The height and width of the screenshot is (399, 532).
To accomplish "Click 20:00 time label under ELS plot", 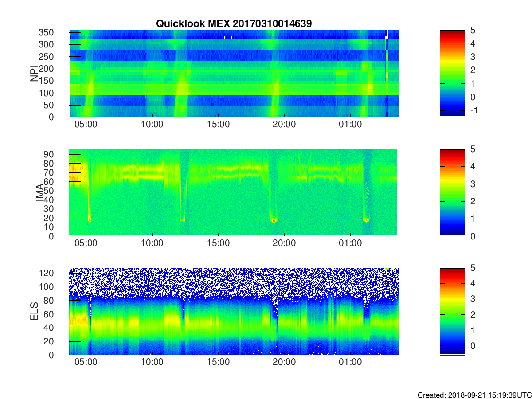I will coord(284,362).
